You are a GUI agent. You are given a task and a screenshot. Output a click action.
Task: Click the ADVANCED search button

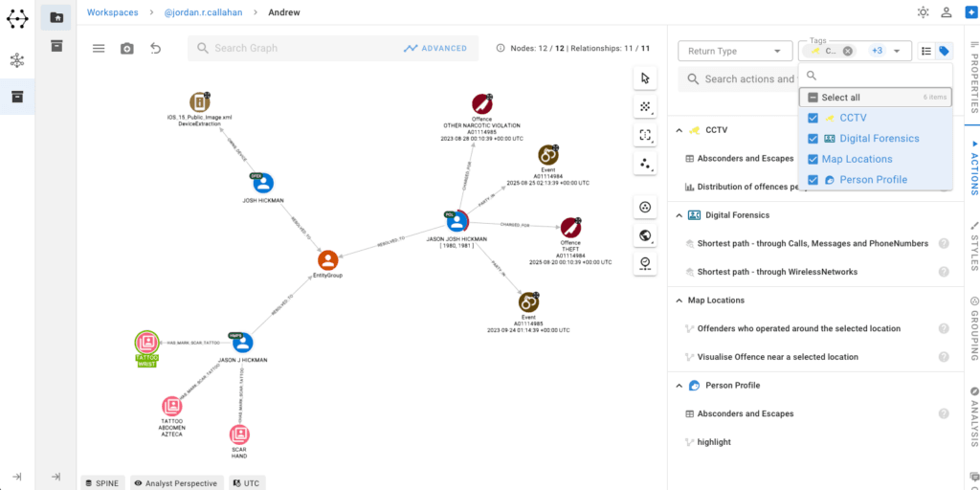tap(435, 48)
